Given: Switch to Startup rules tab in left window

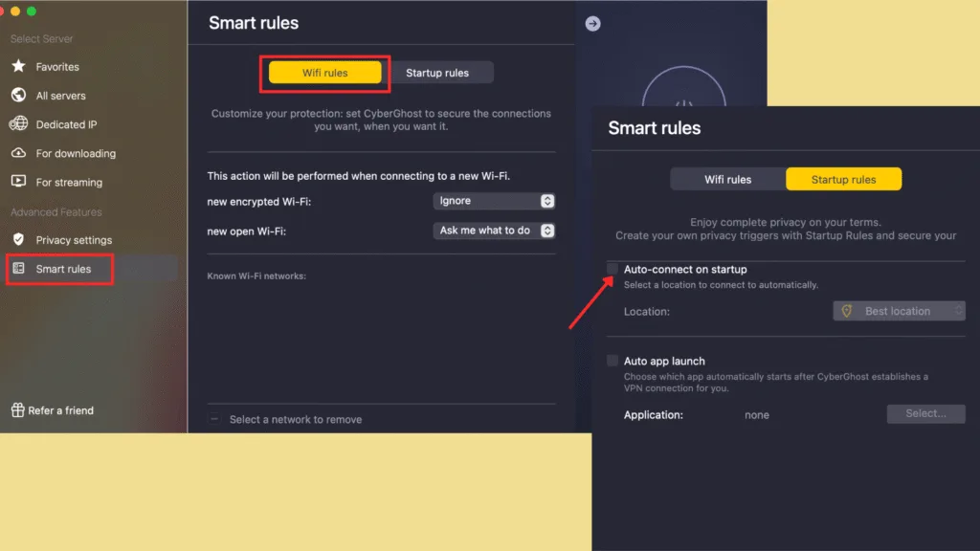Looking at the screenshot, I should pyautogui.click(x=437, y=73).
